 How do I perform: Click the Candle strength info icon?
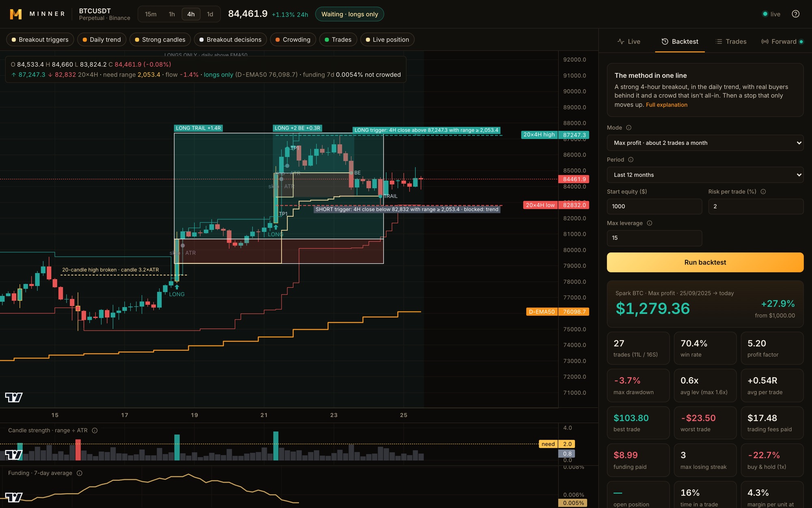pyautogui.click(x=95, y=430)
